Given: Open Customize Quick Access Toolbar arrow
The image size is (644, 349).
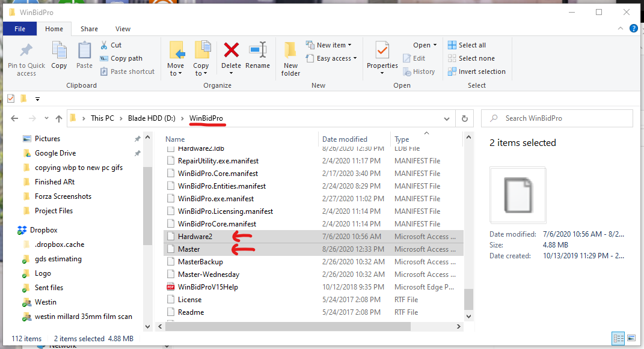Looking at the screenshot, I should (x=37, y=99).
